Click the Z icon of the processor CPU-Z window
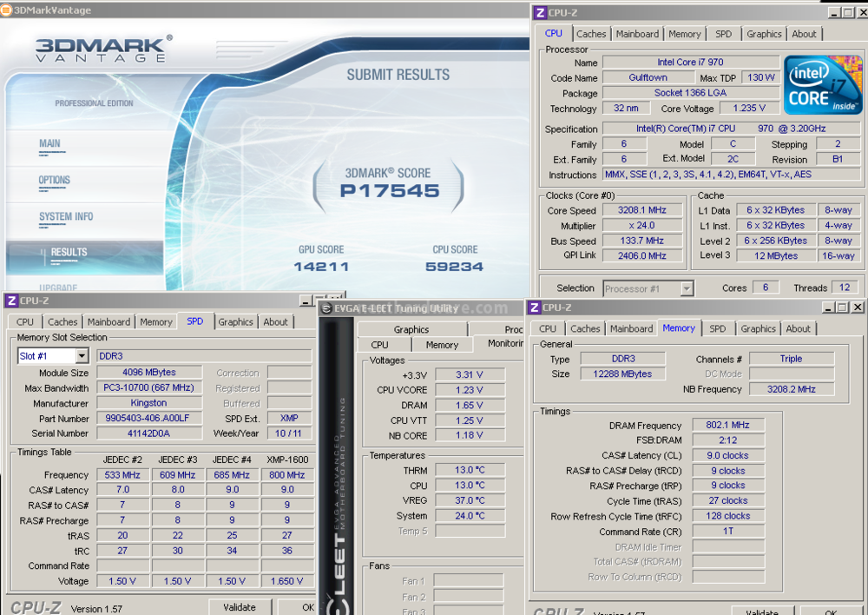The height and width of the screenshot is (615, 868). [540, 13]
